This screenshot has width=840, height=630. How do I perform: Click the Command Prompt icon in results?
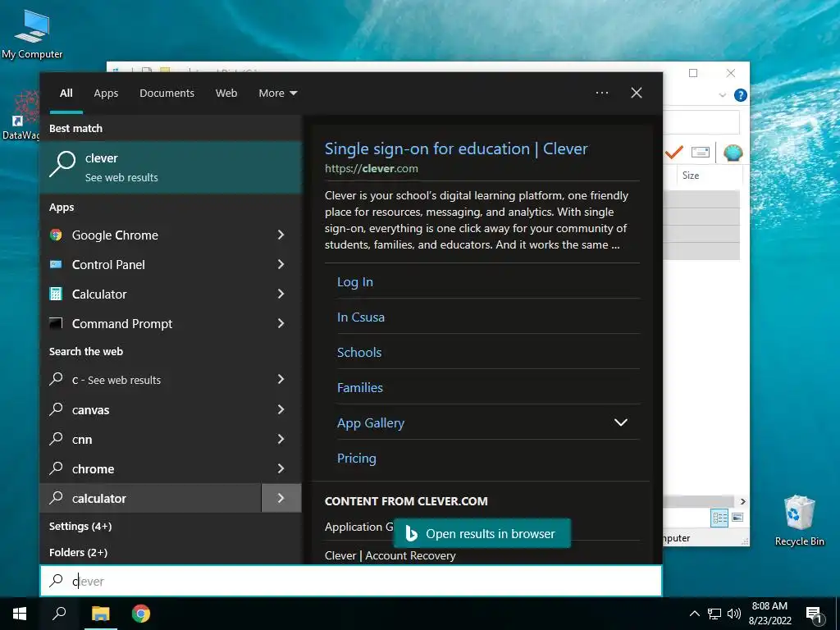tap(56, 323)
